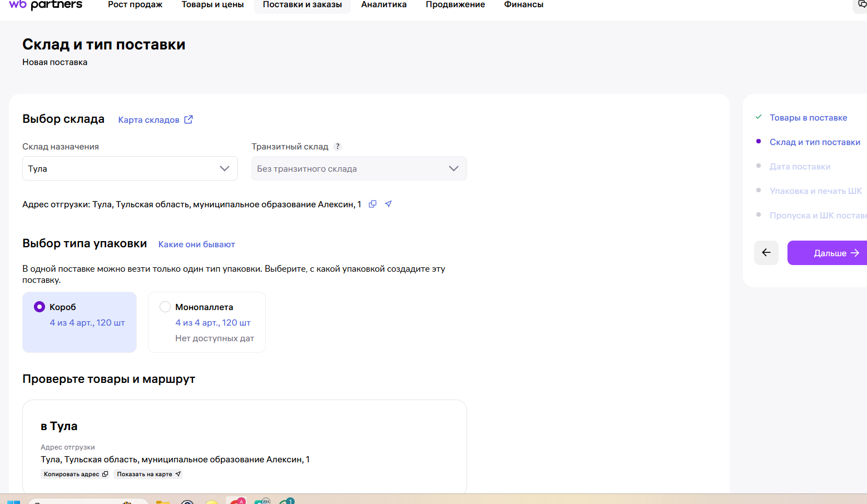Open the Финансы menu
Viewport: 867px width, 504px height.
pos(523,4)
